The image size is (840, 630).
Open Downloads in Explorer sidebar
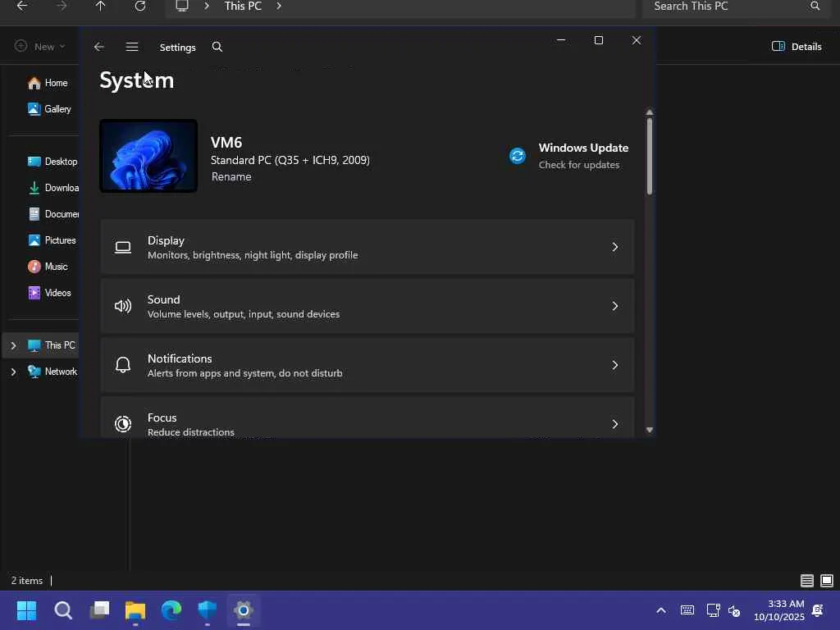click(52, 188)
